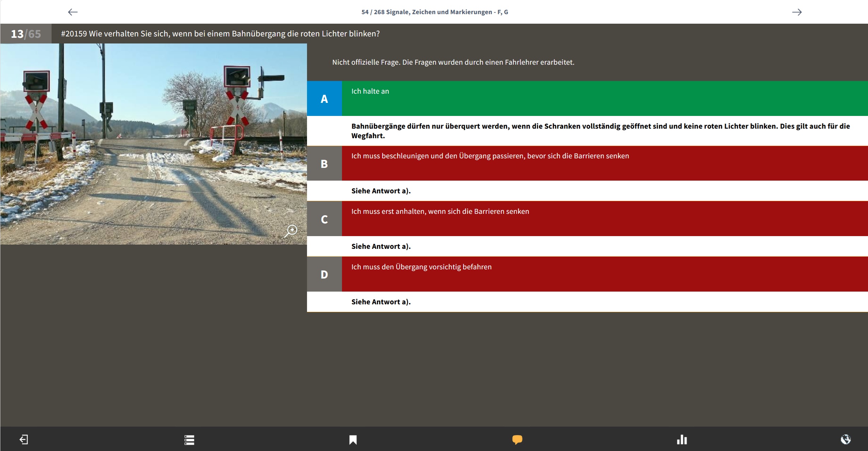The image size is (868, 451).
Task: Choose answer 'Ich halte an'
Action: [605, 99]
